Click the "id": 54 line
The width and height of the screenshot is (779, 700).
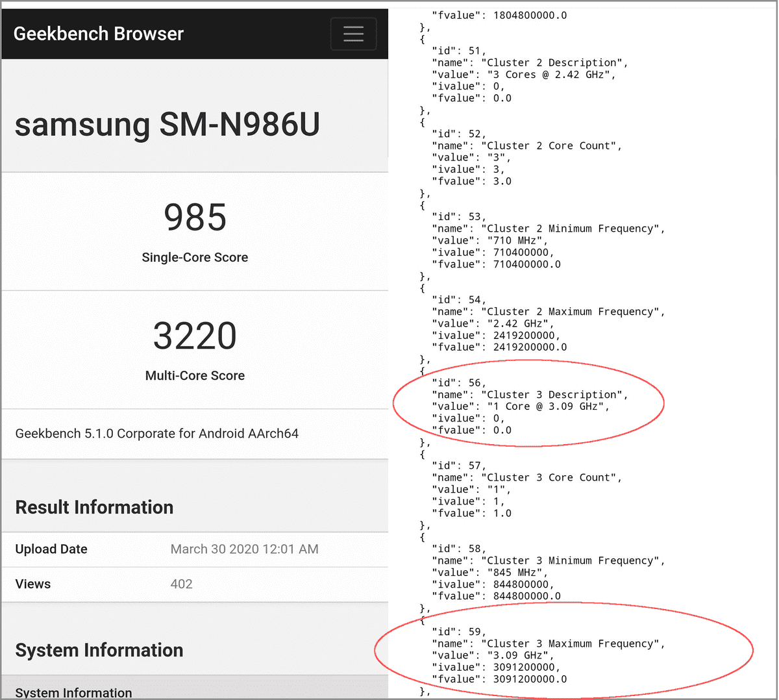point(459,300)
